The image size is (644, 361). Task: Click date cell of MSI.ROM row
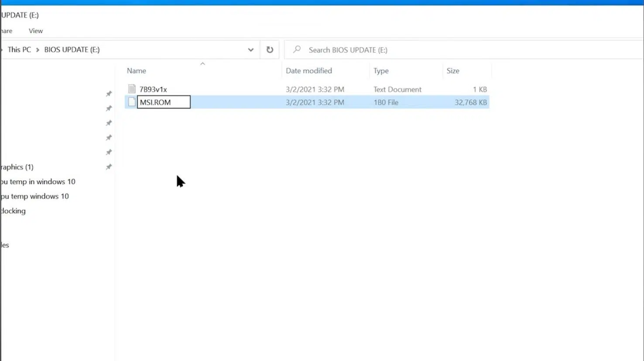[315, 102]
